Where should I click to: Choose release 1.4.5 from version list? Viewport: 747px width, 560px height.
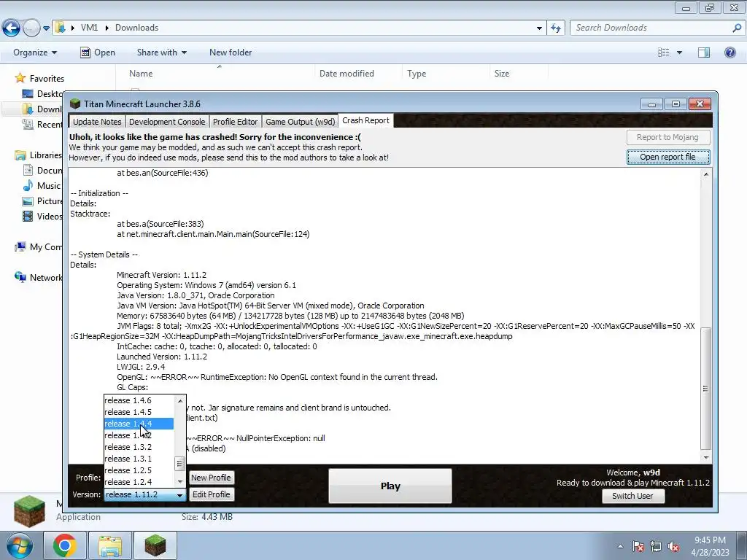coord(139,412)
